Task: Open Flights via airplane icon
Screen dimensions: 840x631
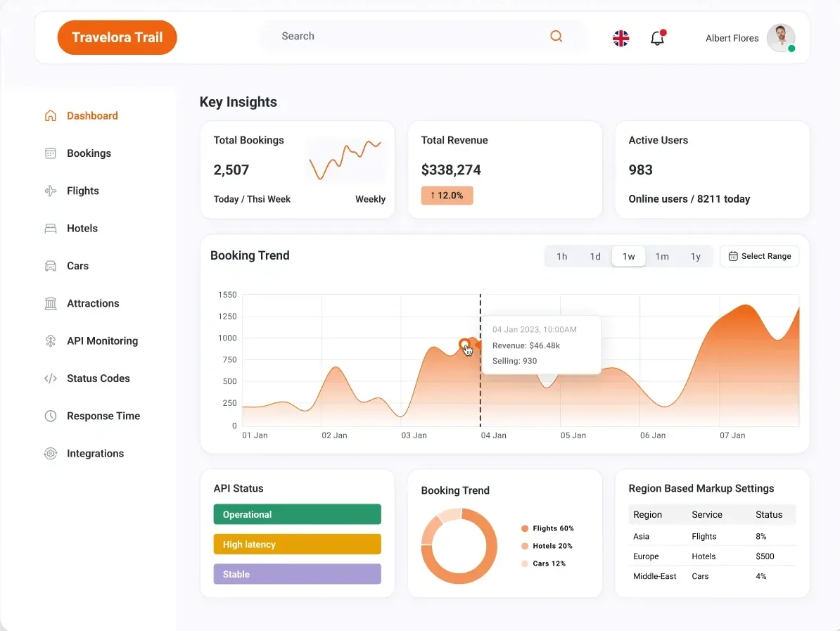Action: click(x=51, y=191)
